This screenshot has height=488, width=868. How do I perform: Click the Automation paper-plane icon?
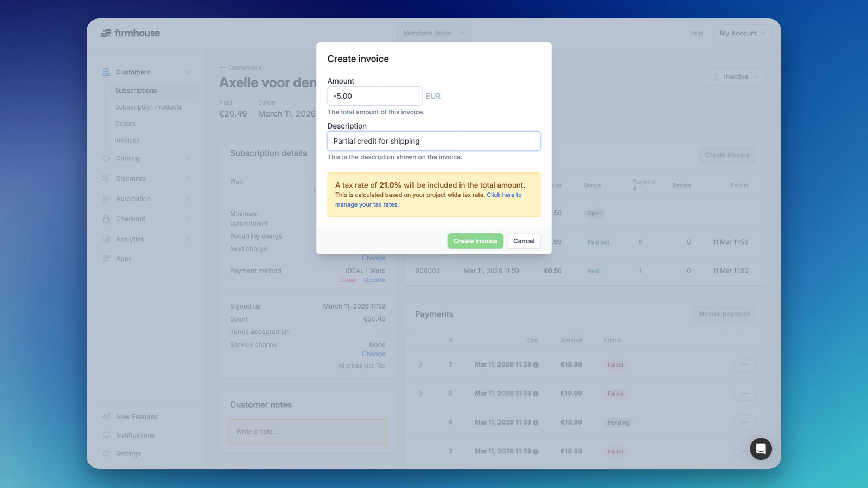click(106, 198)
